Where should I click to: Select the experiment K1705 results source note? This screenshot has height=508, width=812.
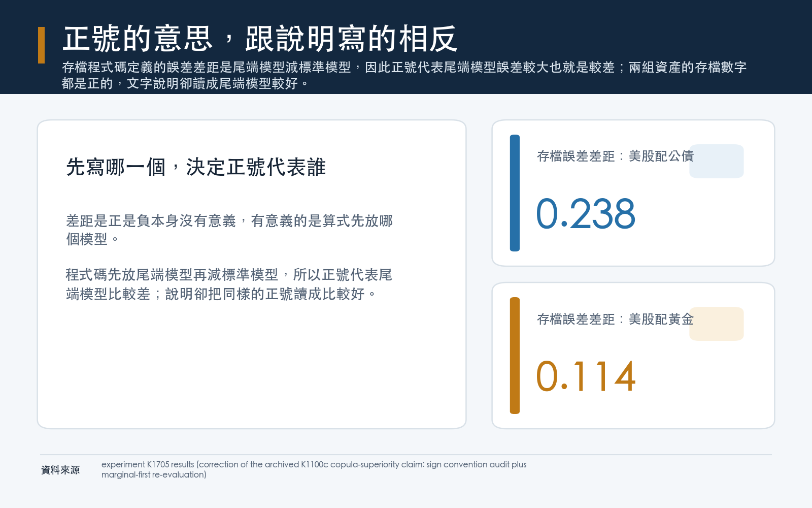[x=314, y=469]
